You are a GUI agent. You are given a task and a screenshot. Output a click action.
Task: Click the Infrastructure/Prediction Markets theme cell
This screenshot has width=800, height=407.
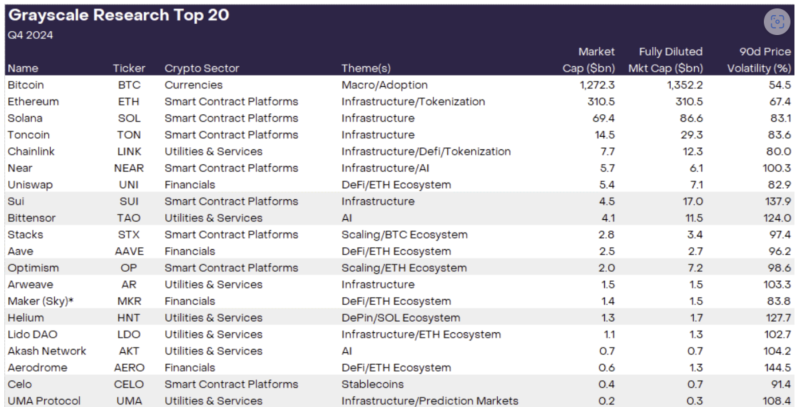click(429, 400)
